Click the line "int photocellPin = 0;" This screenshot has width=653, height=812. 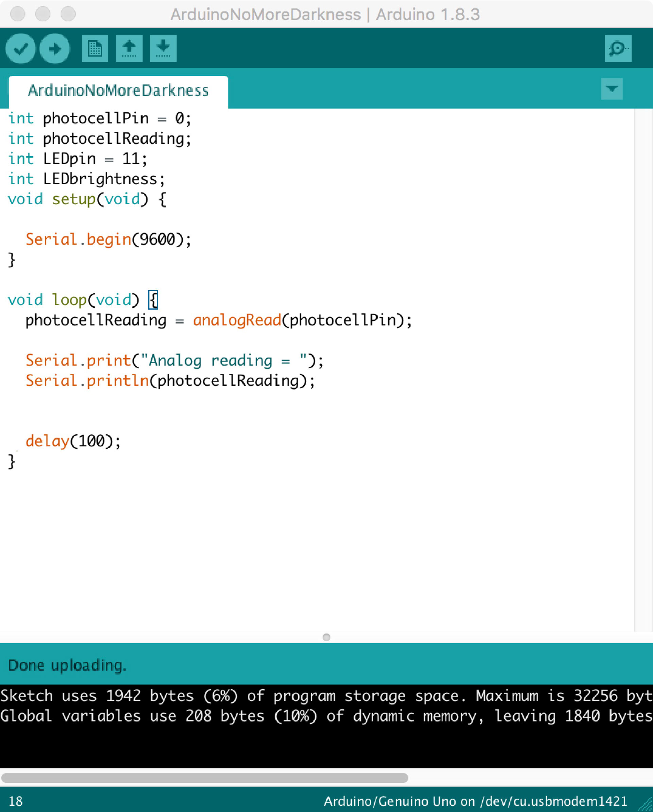100,119
